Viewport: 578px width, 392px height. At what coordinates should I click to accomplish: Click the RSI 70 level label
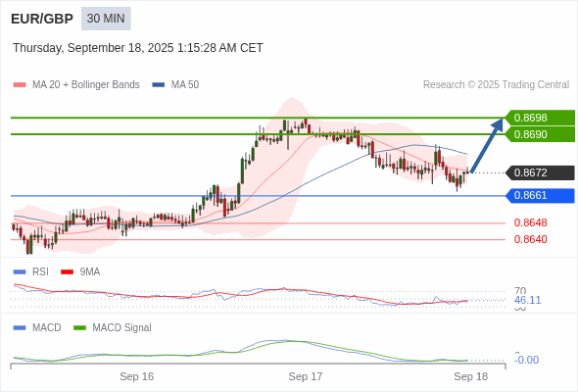520,291
